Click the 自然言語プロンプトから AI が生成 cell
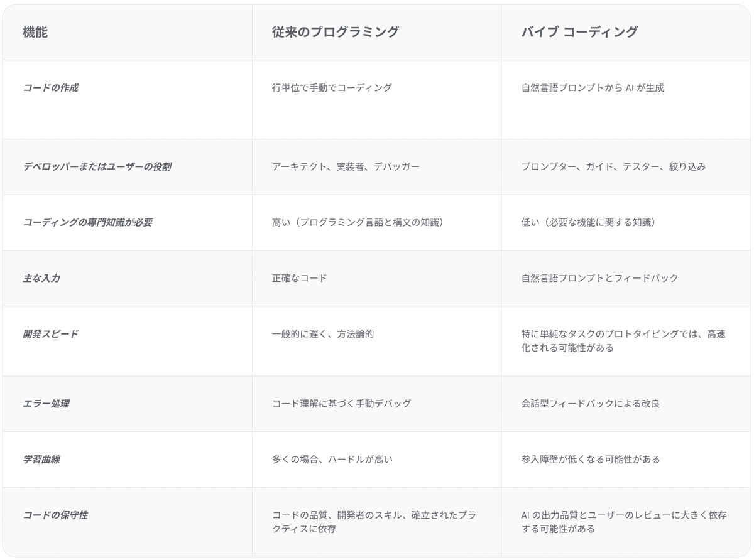The image size is (754, 560). (x=593, y=88)
